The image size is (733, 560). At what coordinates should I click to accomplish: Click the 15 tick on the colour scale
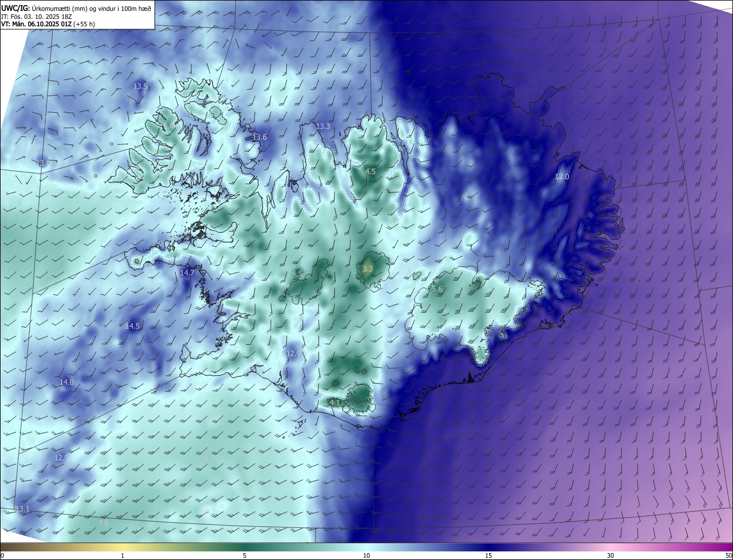click(x=488, y=555)
